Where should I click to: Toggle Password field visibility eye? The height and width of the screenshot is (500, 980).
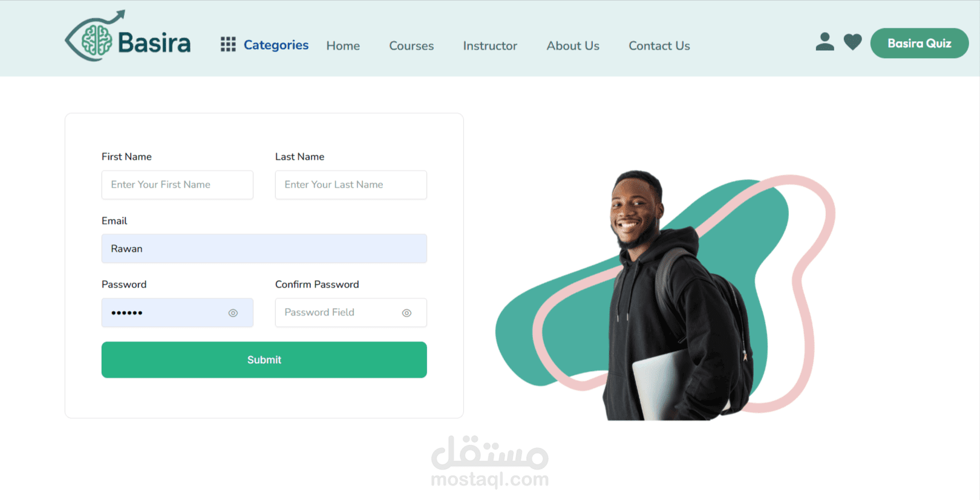tap(233, 313)
